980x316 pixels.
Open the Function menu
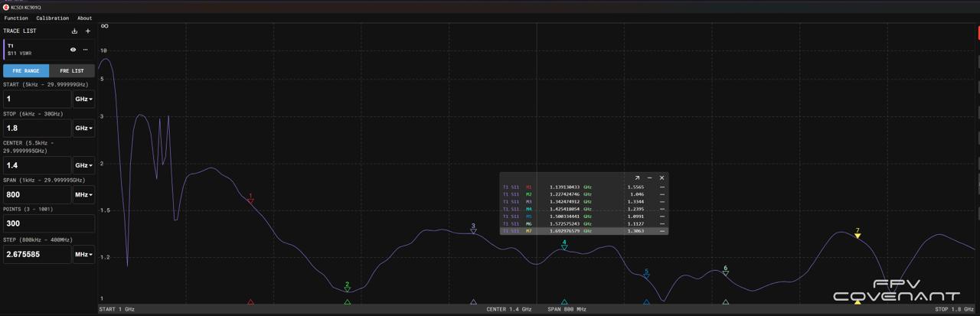pos(16,18)
